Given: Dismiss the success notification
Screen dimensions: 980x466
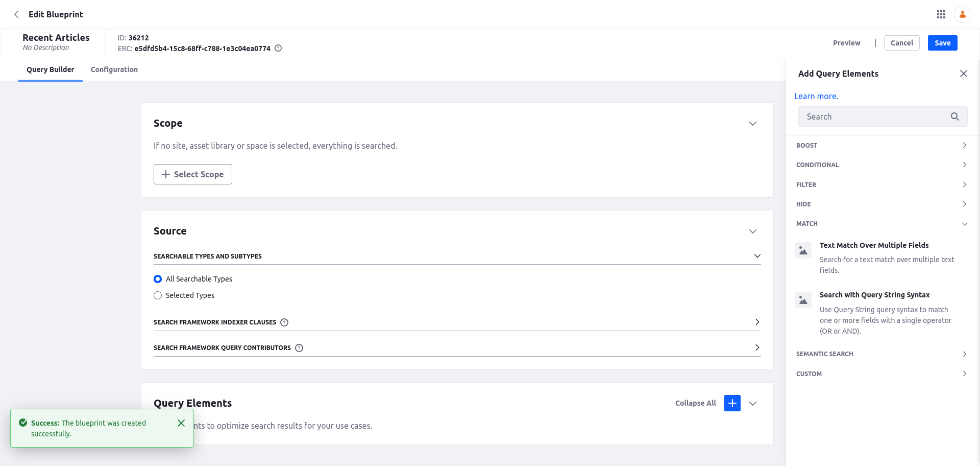Looking at the screenshot, I should coord(181,423).
